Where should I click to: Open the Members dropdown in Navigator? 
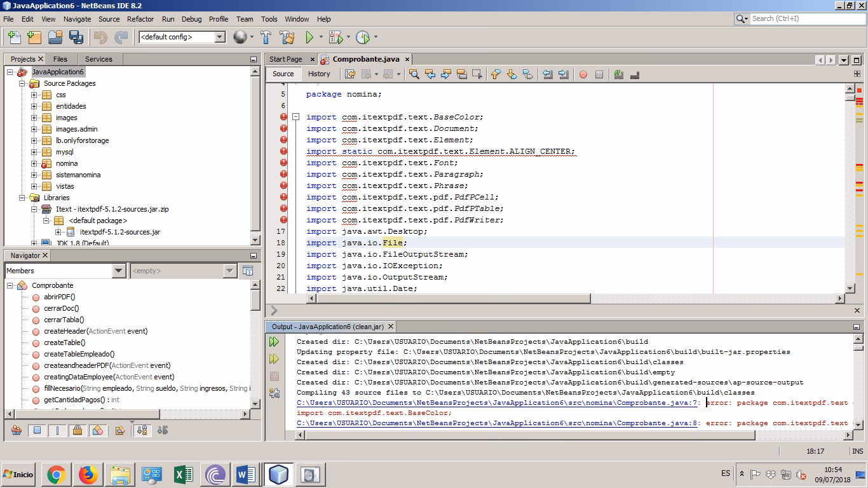click(118, 271)
